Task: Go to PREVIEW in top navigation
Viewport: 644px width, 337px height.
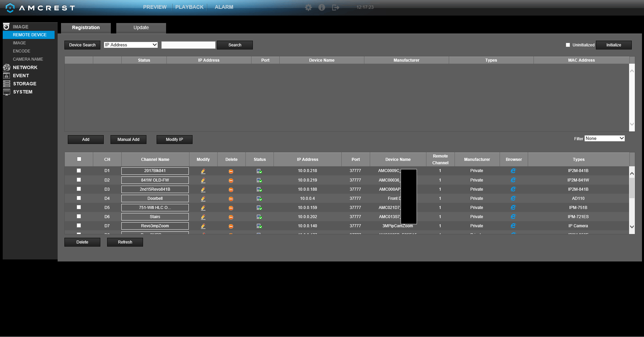Action: (155, 7)
